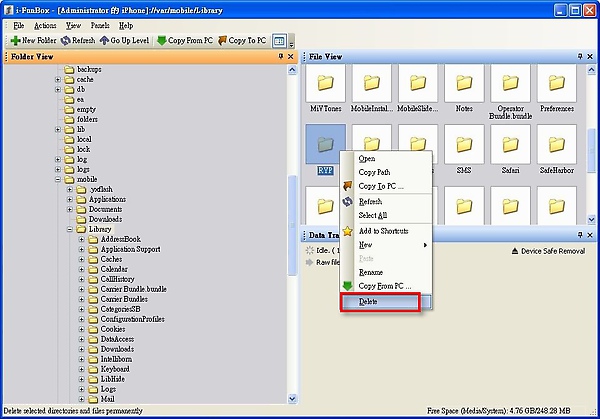Toggle the view mode icon in toolbar
This screenshot has height=419, width=600.
(x=279, y=40)
